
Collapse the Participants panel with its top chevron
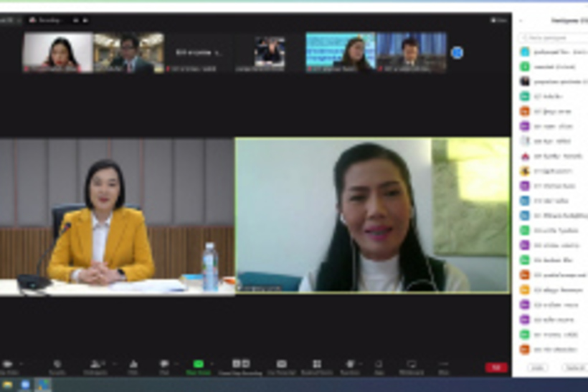click(521, 21)
